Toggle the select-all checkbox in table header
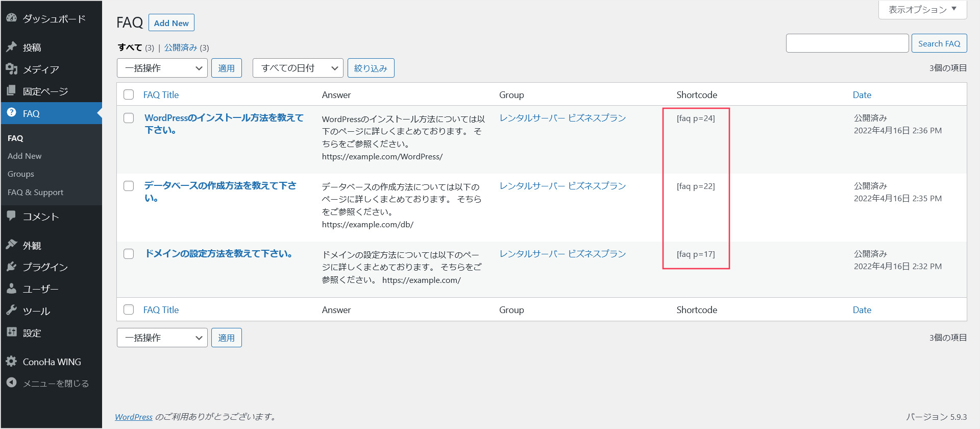This screenshot has width=980, height=429. coord(129,94)
